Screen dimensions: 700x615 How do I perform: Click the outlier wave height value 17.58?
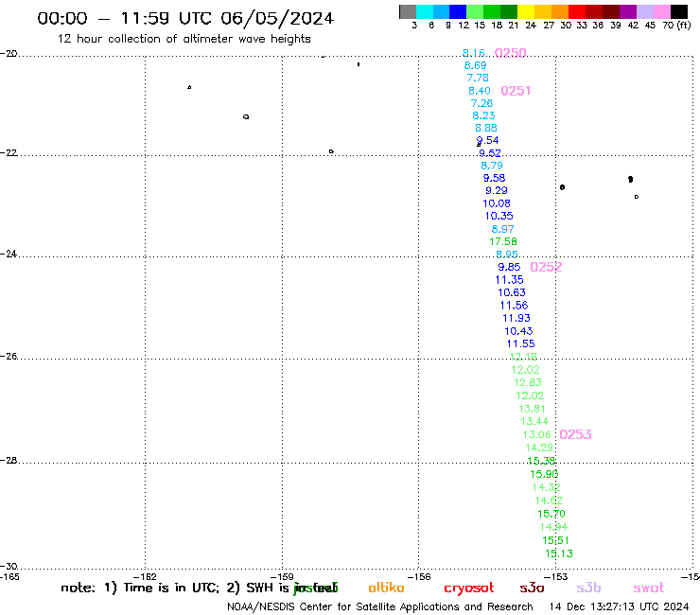[503, 241]
